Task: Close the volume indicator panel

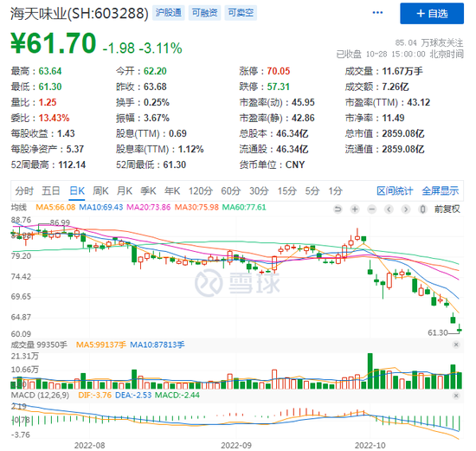Action: point(456,345)
